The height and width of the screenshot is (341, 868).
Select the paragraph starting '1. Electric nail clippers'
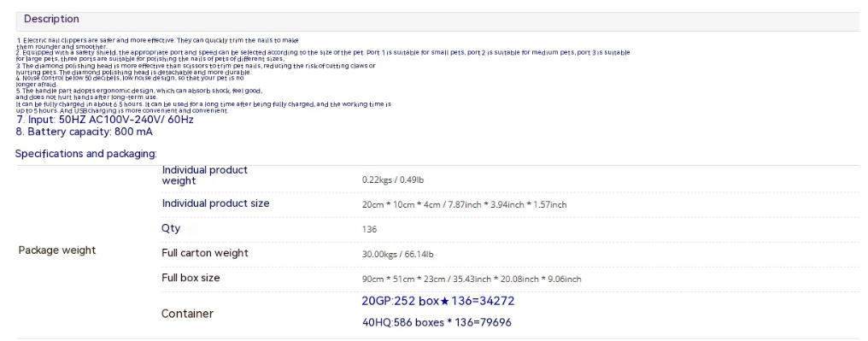158,44
